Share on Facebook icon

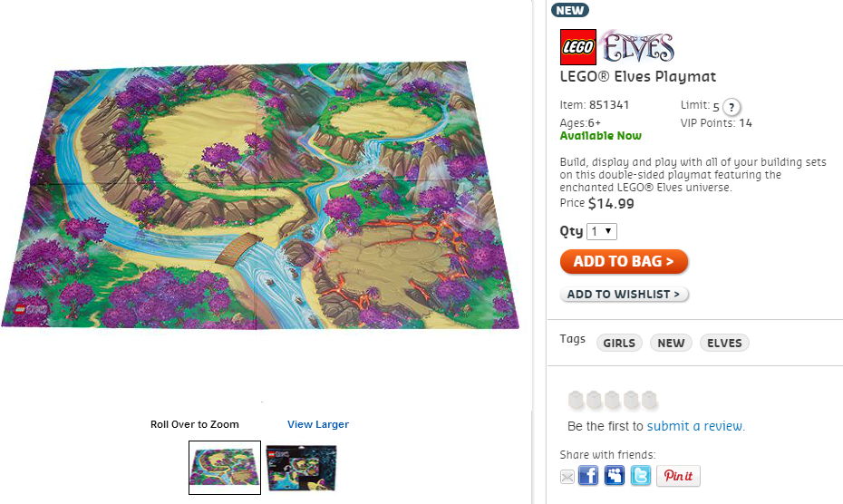[x=588, y=476]
